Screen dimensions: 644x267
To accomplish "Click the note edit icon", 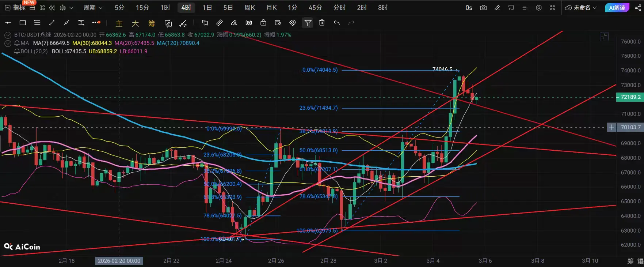I will (278, 23).
